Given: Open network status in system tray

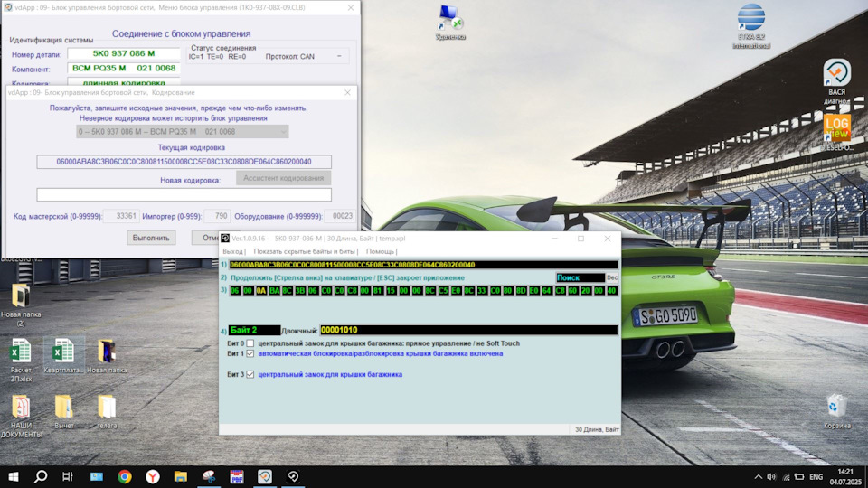Looking at the screenshot, I should pos(786,477).
